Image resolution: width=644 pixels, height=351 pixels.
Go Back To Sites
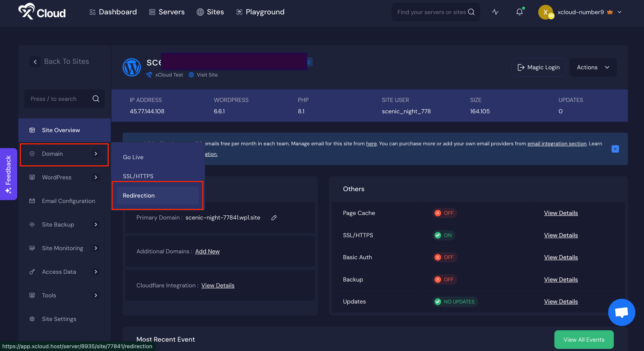[x=59, y=62]
